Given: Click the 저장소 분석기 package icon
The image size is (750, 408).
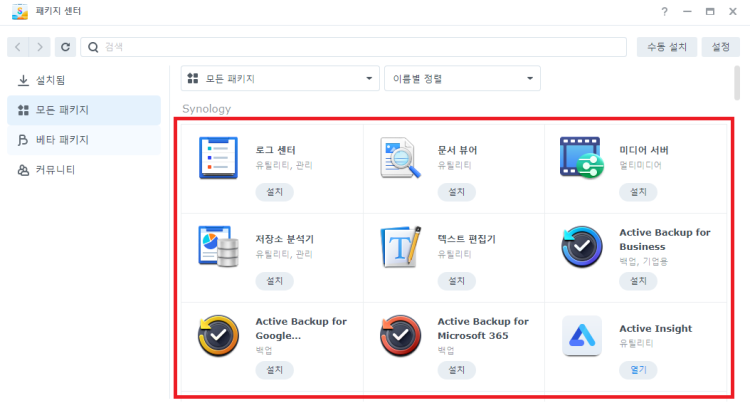Looking at the screenshot, I should 219,247.
